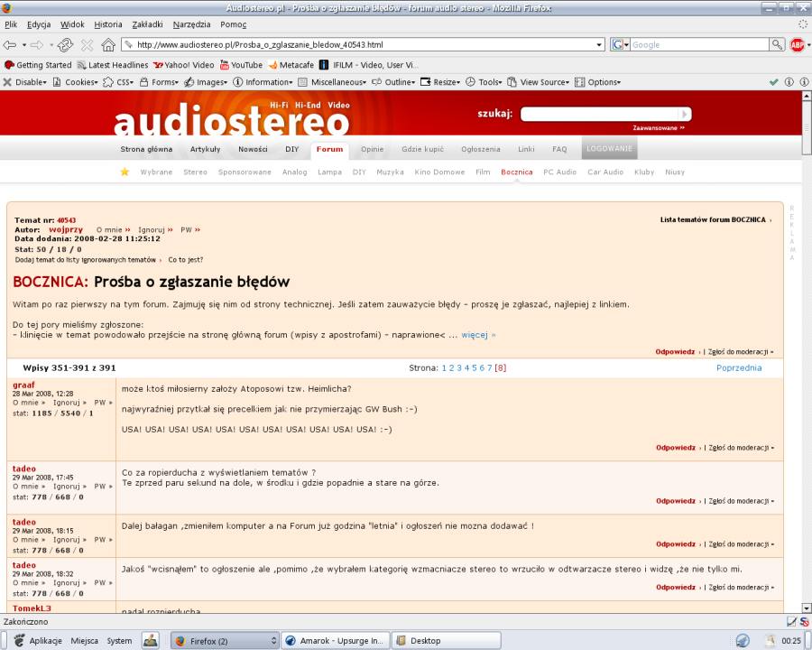Viewport: 812px width, 650px height.
Task: Open the YouTube bookmark
Action: pyautogui.click(x=241, y=65)
